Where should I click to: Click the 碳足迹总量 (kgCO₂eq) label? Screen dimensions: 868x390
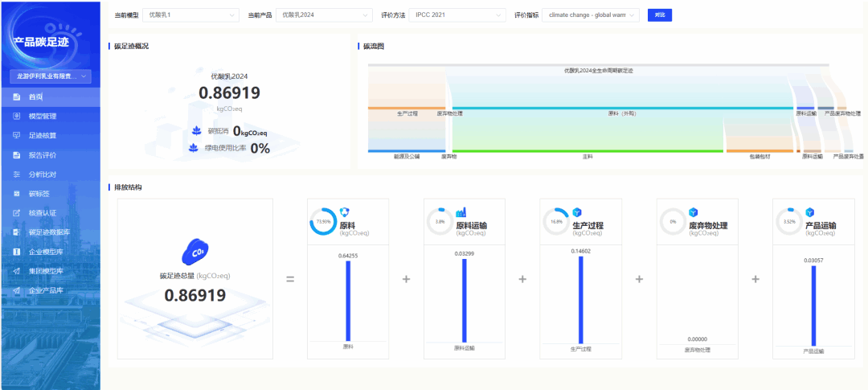pyautogui.click(x=194, y=275)
